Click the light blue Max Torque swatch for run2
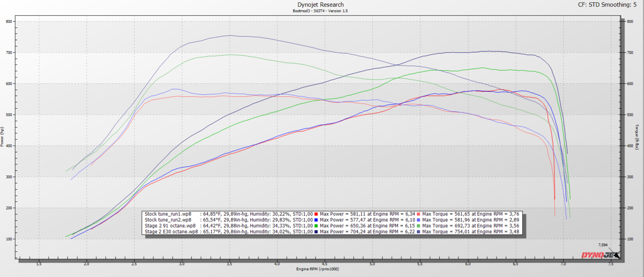The width and height of the screenshot is (644, 277). 418,220
